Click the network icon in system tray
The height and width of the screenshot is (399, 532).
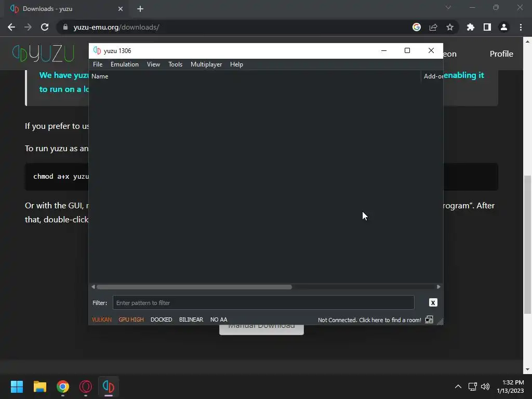[x=472, y=387]
